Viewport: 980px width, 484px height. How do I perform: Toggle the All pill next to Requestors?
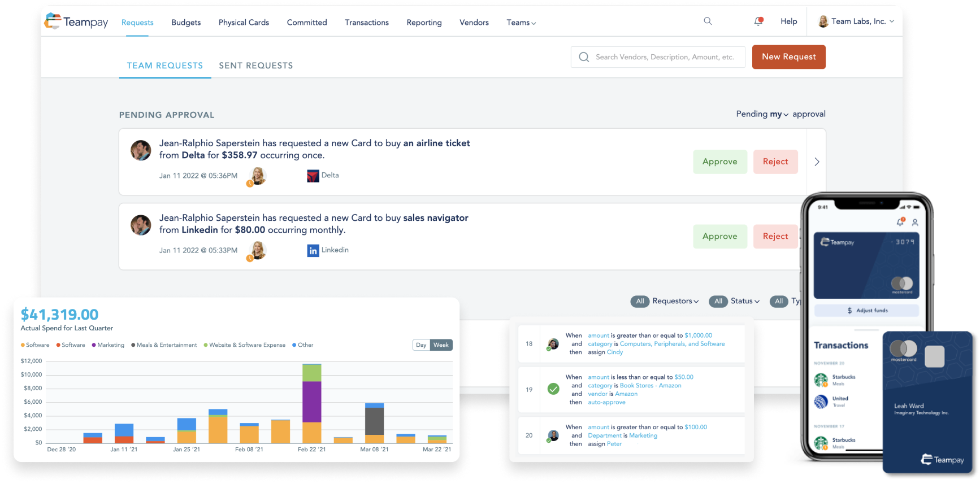(x=640, y=302)
